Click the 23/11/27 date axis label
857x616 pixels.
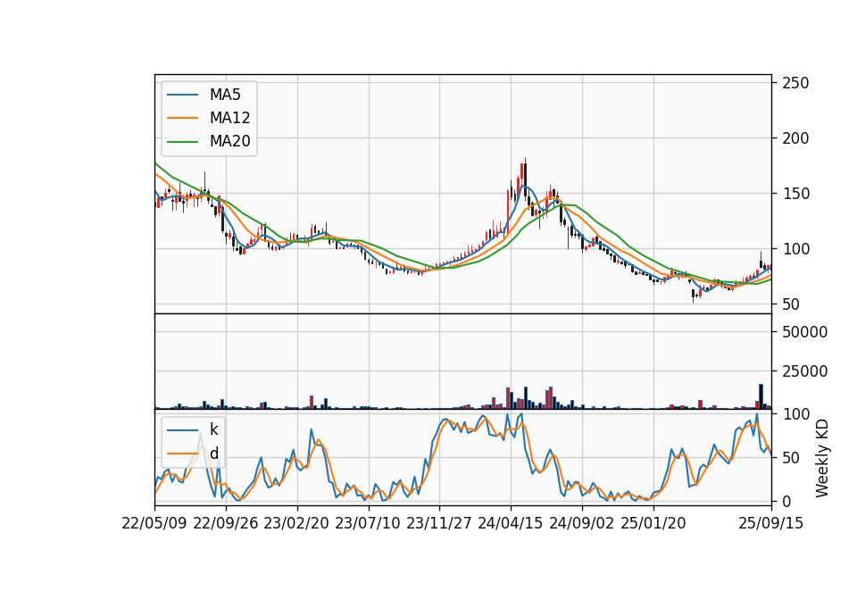tap(439, 523)
